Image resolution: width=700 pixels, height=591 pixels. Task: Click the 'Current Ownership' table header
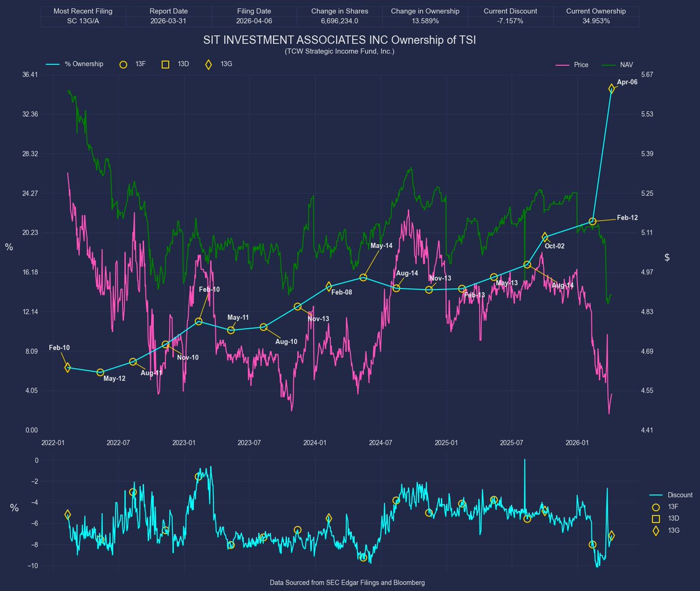(596, 11)
